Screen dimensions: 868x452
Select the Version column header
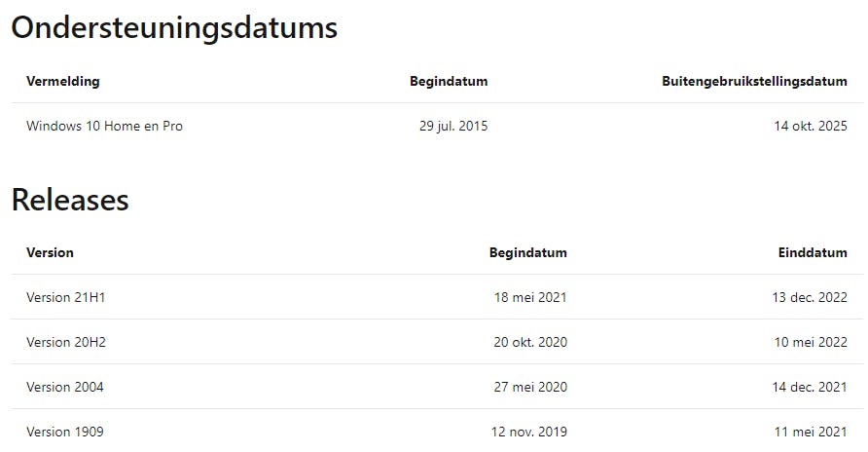[x=50, y=252]
